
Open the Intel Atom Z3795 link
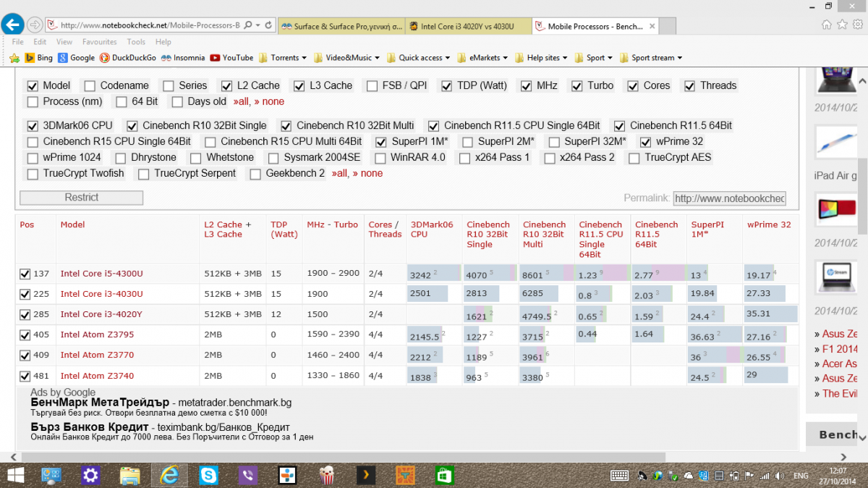coord(97,335)
